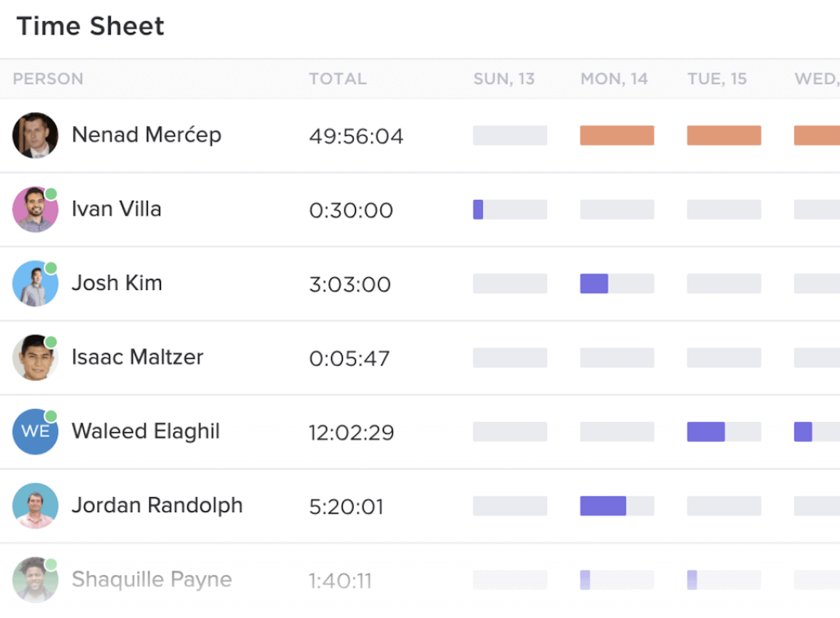Click the WE initials avatar
Image resolution: width=840 pixels, height=618 pixels.
point(35,432)
